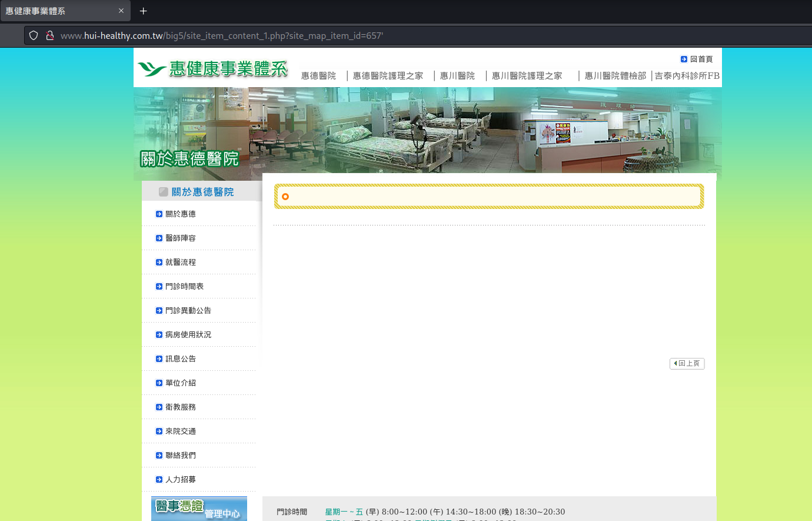Open the 人力招募 sidebar link

(x=181, y=479)
